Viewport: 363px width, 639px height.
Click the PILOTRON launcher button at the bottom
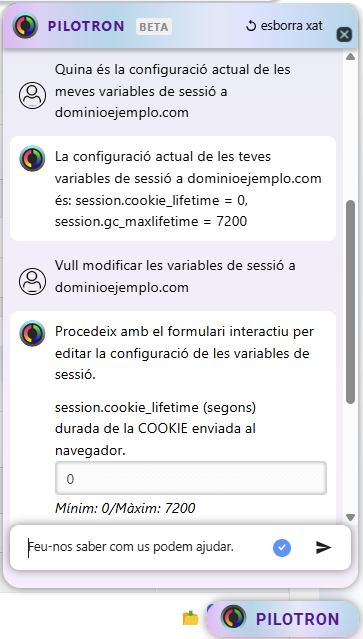(x=282, y=619)
